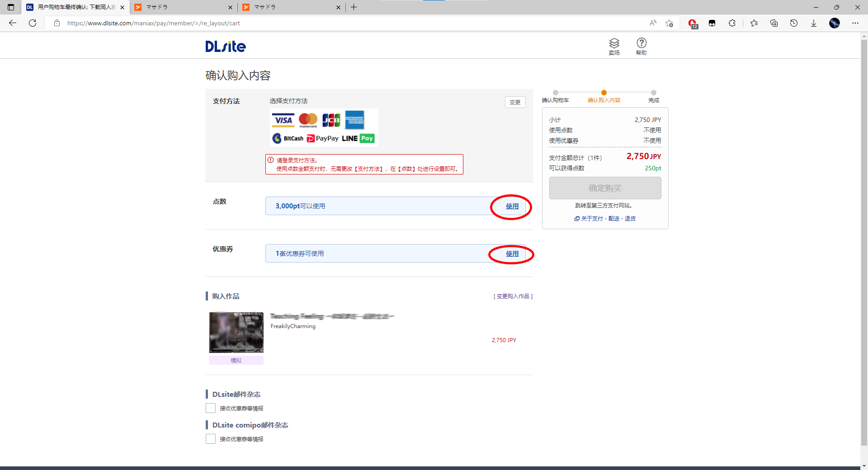Open a new browser tab

pyautogui.click(x=354, y=7)
